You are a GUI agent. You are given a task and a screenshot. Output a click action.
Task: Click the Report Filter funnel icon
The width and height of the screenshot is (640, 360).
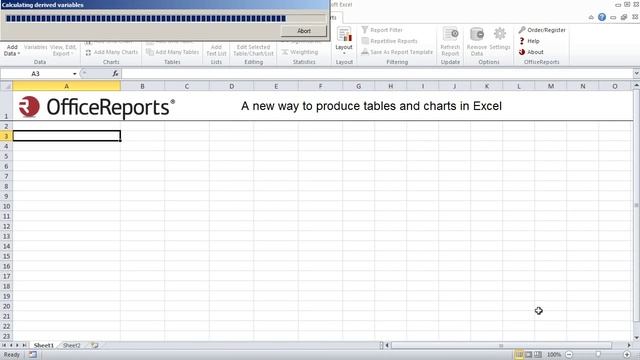(x=365, y=30)
